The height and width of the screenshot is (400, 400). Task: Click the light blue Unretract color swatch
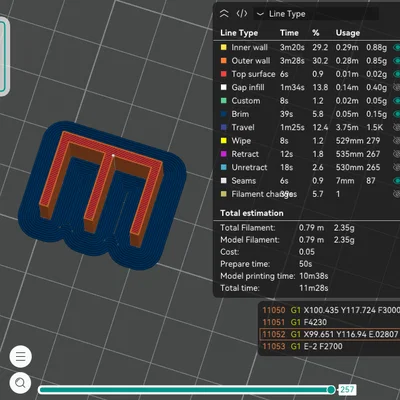[224, 167]
